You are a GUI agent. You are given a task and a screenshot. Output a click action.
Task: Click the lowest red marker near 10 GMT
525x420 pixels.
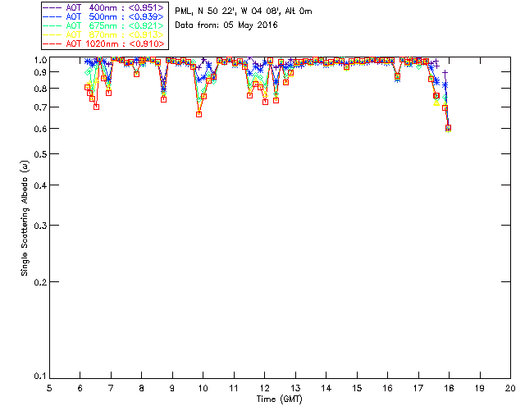(x=199, y=114)
